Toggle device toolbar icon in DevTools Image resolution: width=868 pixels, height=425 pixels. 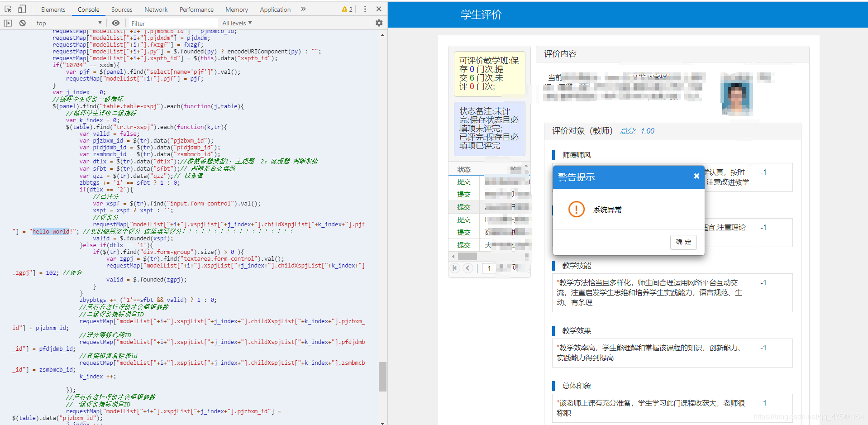pos(22,9)
